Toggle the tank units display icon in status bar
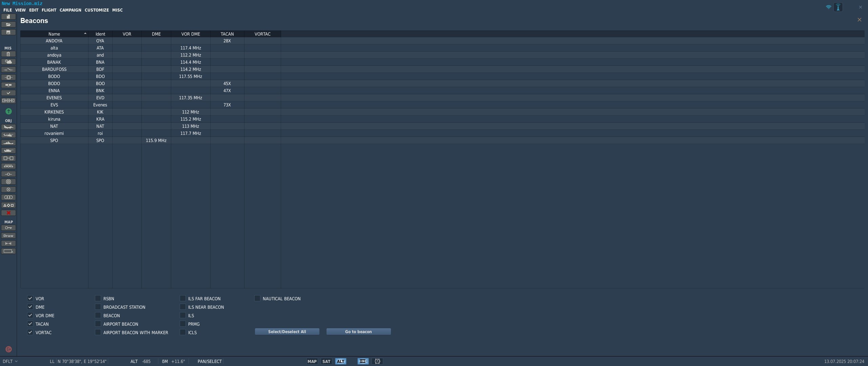The image size is (868, 366). pos(363,361)
